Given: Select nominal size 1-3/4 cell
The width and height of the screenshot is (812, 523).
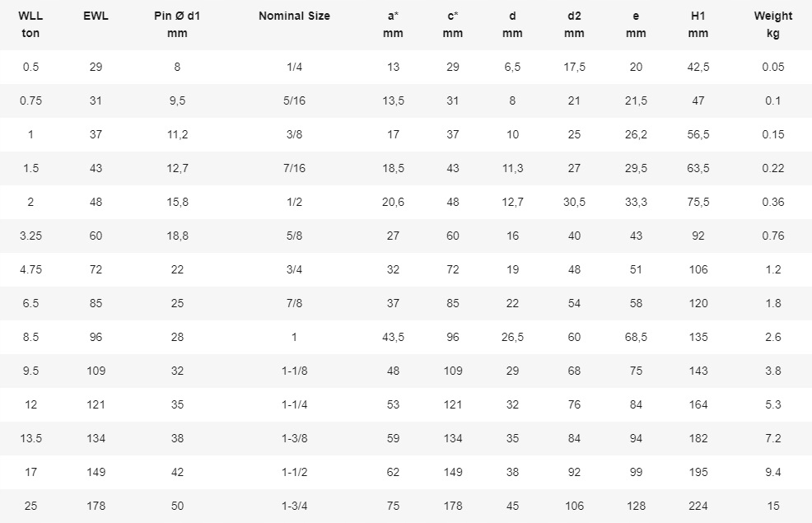Looking at the screenshot, I should pyautogui.click(x=294, y=506).
